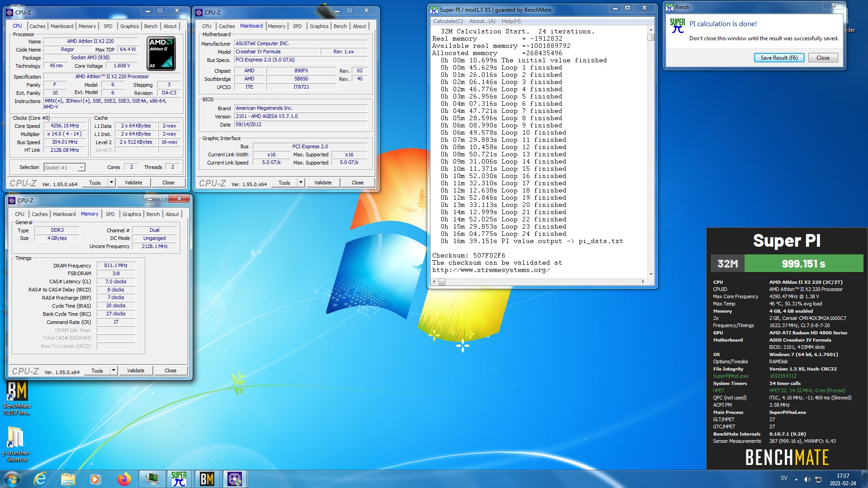Open SPD tab in Mainboard CPU-Z window

[x=297, y=26]
